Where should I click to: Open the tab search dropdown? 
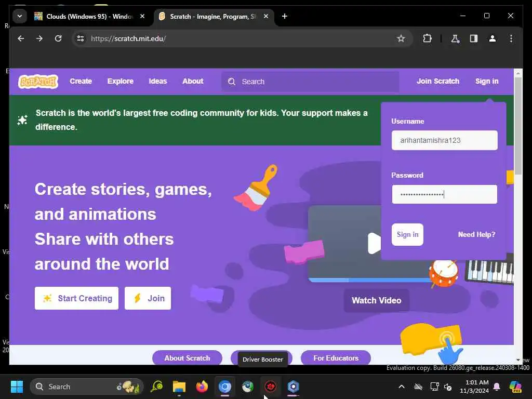click(x=20, y=16)
